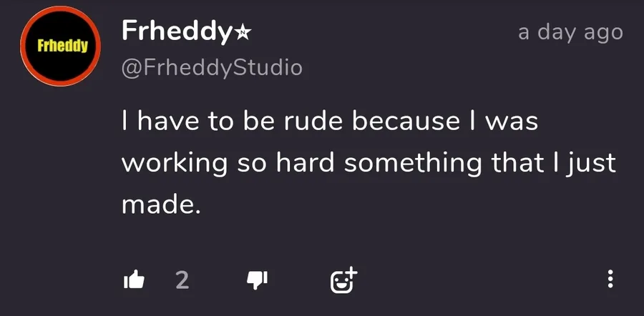
Task: Open the reaction picker smiley-plus button
Action: point(343,280)
